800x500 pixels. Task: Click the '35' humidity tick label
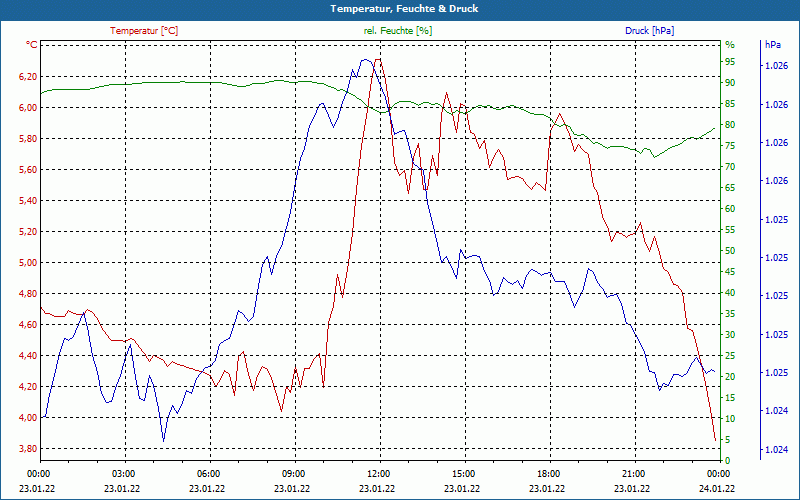tap(730, 314)
